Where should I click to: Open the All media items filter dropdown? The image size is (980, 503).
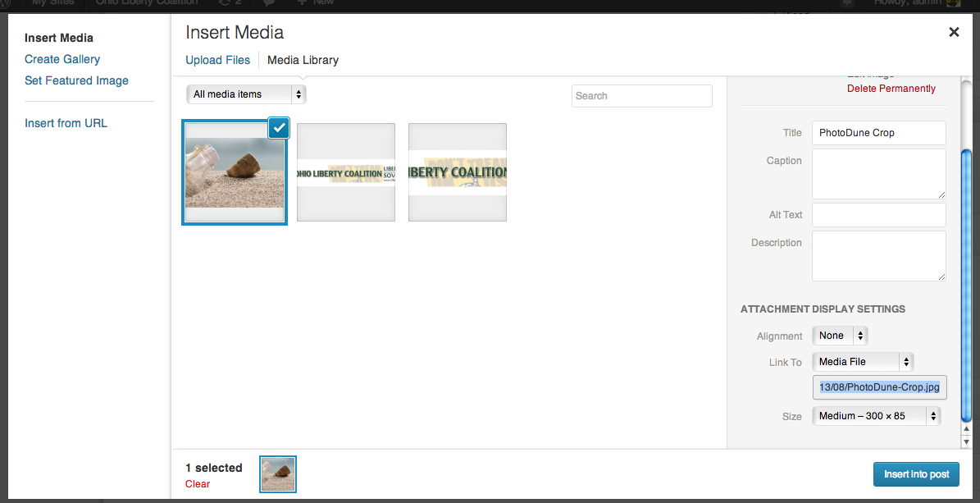click(246, 94)
